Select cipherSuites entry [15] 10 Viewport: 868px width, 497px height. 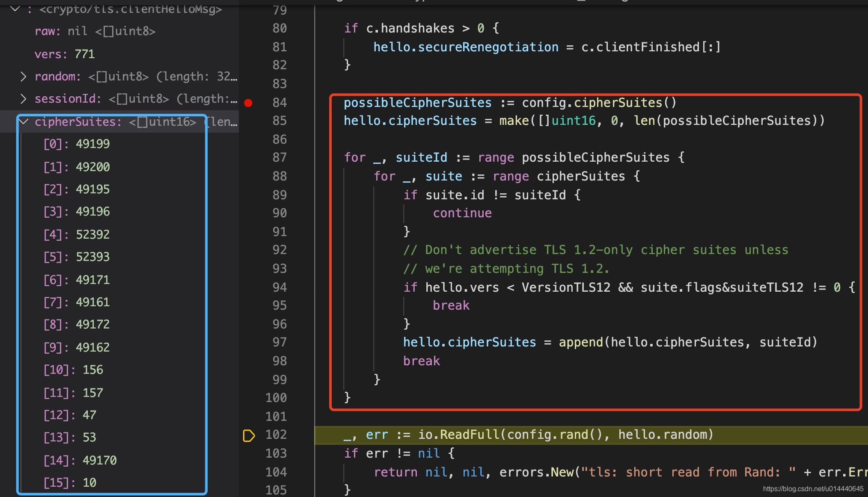(70, 482)
